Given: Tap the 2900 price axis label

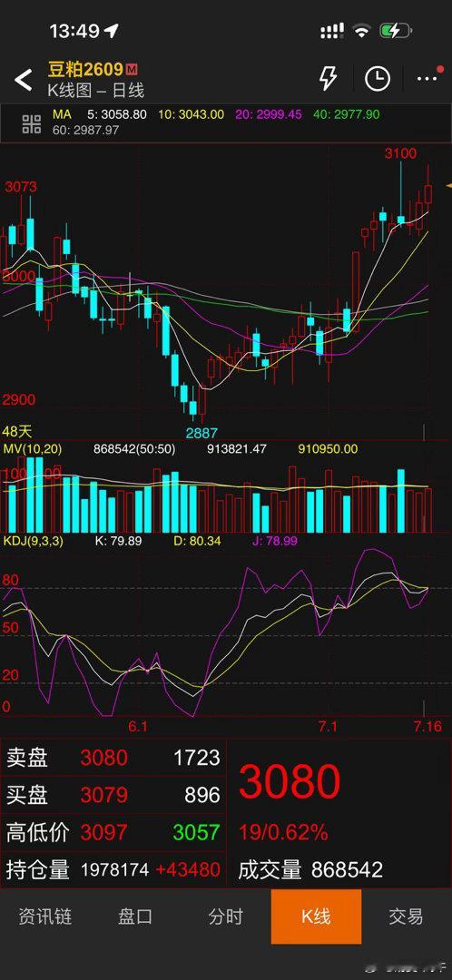Looking at the screenshot, I should click(x=19, y=399).
